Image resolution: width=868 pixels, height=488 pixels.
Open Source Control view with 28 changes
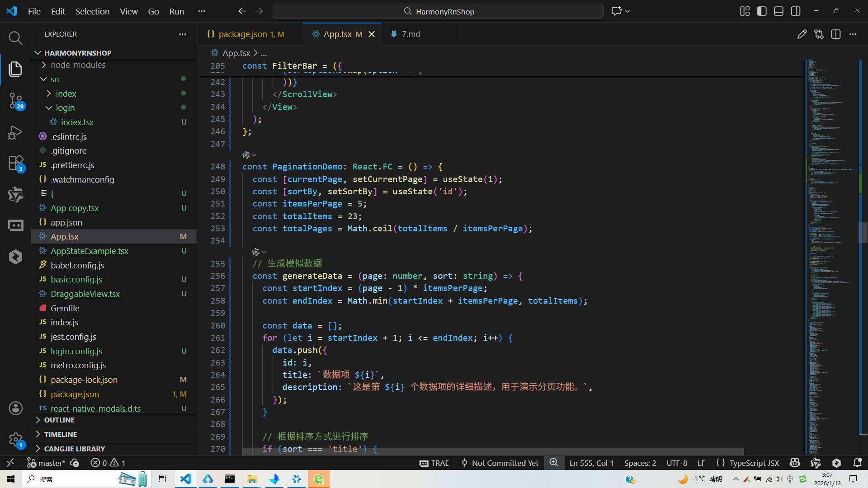click(x=15, y=100)
